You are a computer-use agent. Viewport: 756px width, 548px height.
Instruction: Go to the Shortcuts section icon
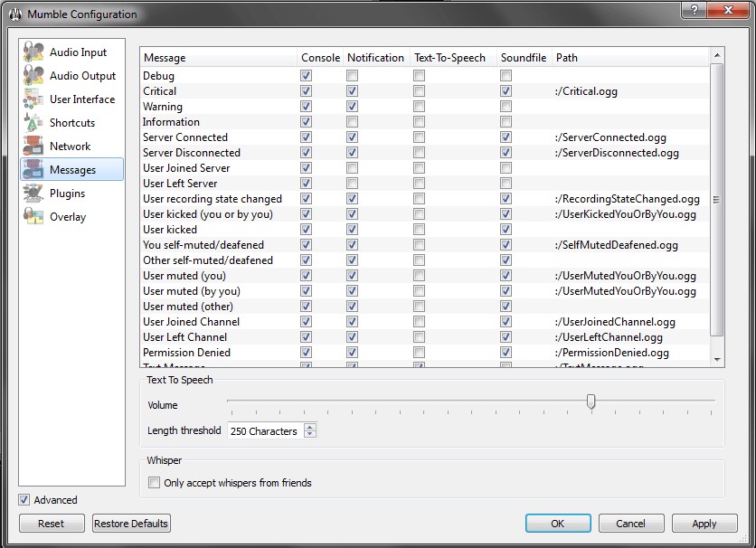[33, 123]
